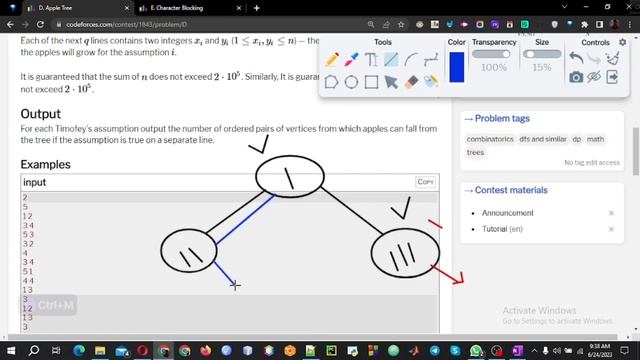Click the combinatorics tag
Screen dimensions: 640x360
tap(490, 139)
